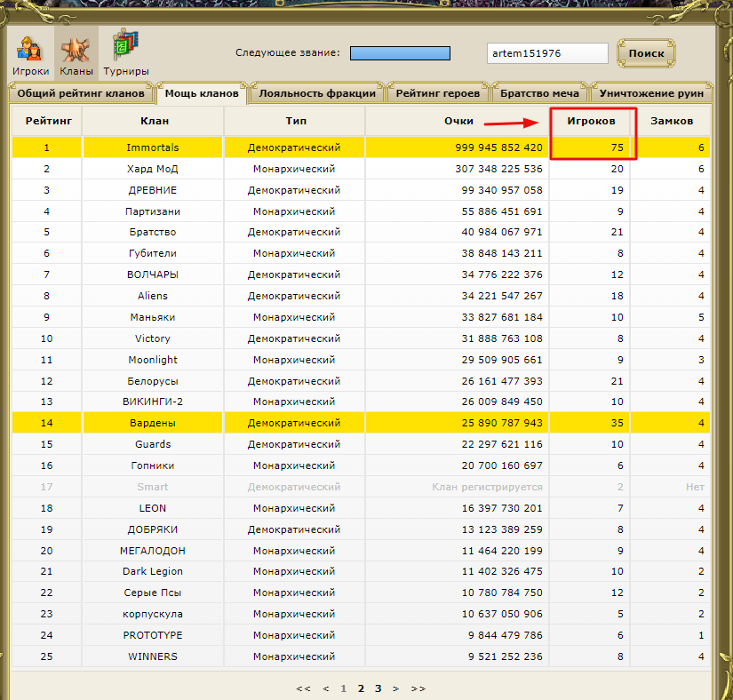Select the ВОЛЧАРЫ clan name
Viewport: 733px width, 700px height.
(153, 274)
